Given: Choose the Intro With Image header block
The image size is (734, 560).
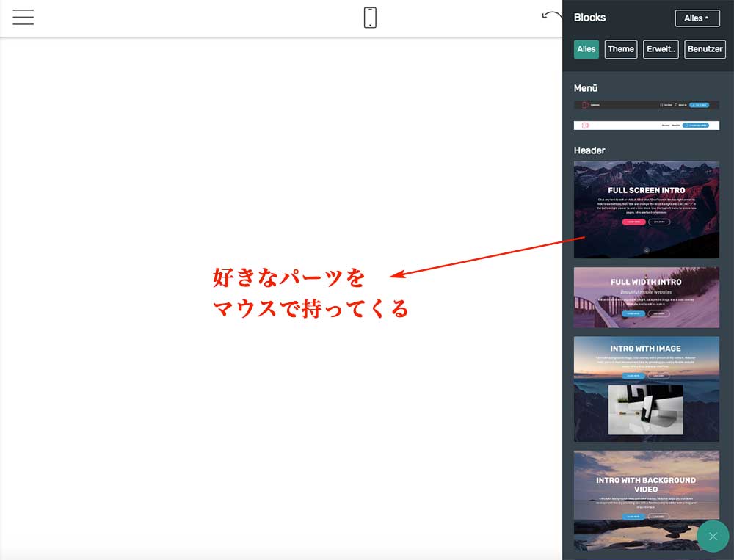Looking at the screenshot, I should 646,389.
